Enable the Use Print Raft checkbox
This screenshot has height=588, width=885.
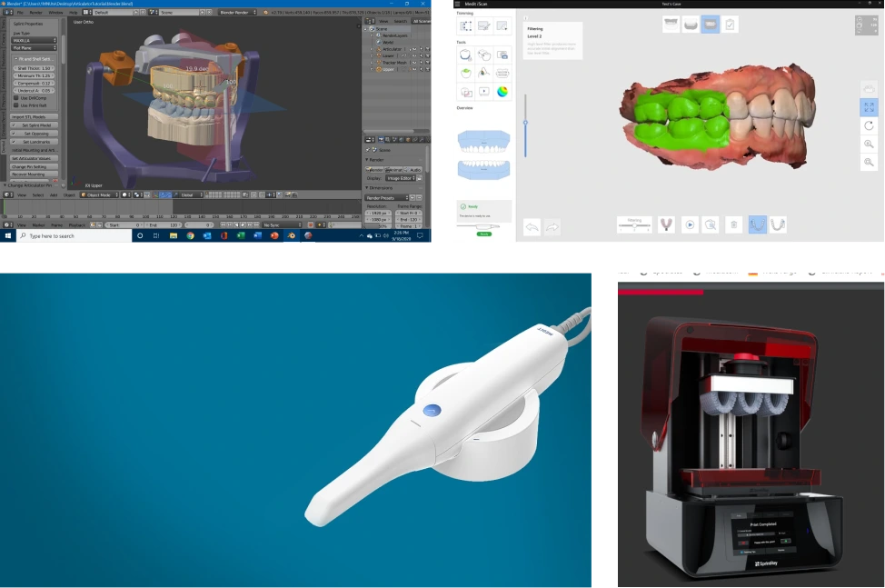(16, 105)
